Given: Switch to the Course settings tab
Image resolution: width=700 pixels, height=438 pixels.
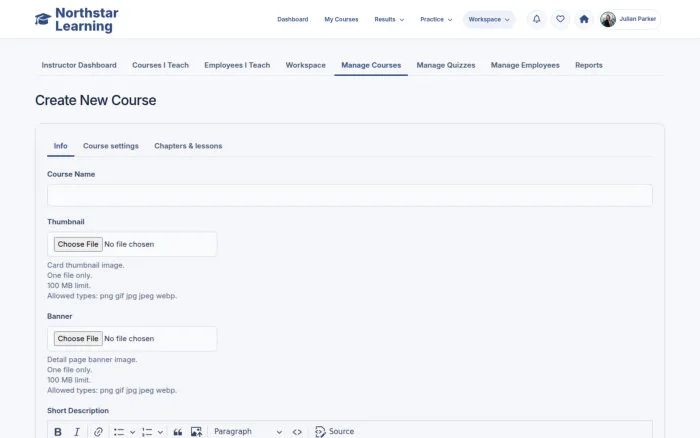Looking at the screenshot, I should tap(111, 146).
